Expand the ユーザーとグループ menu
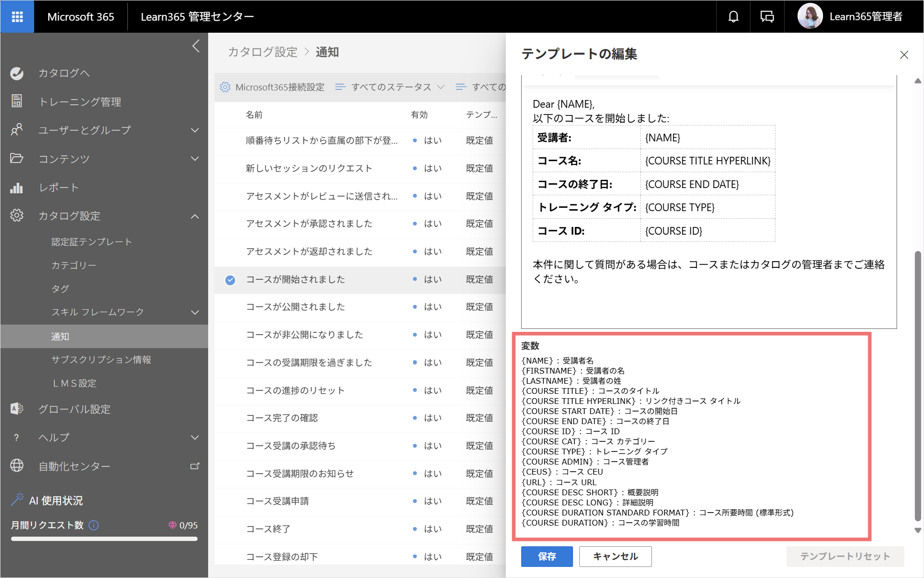This screenshot has width=924, height=578. [x=195, y=130]
